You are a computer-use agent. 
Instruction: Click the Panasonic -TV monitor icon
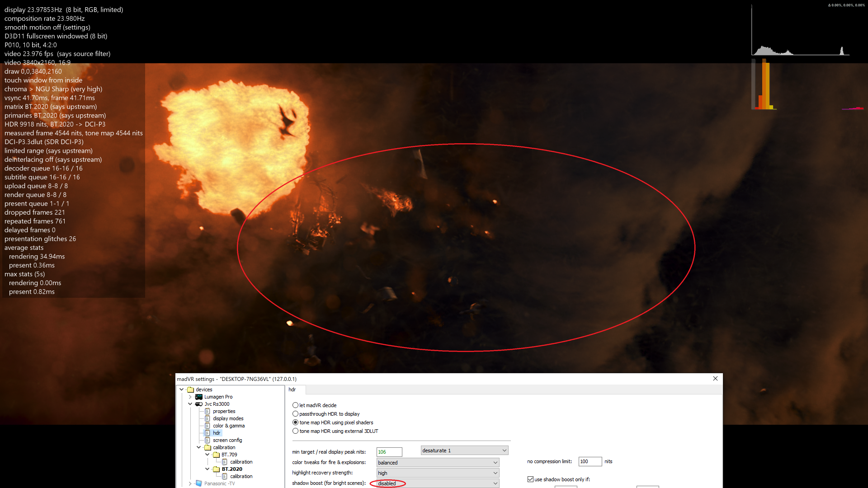[199, 483]
